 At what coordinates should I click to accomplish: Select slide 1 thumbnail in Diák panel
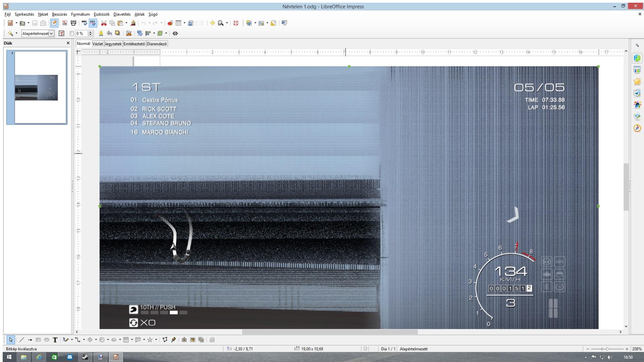coord(37,87)
